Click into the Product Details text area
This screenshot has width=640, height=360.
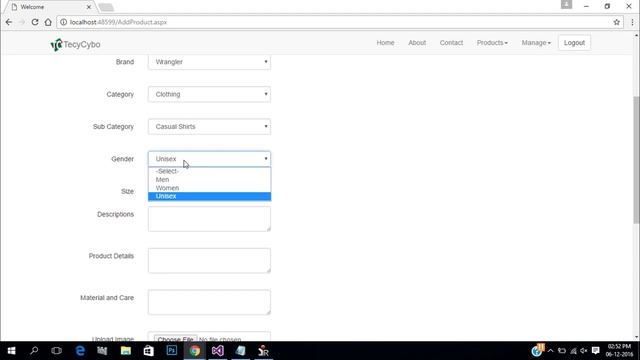click(209, 260)
